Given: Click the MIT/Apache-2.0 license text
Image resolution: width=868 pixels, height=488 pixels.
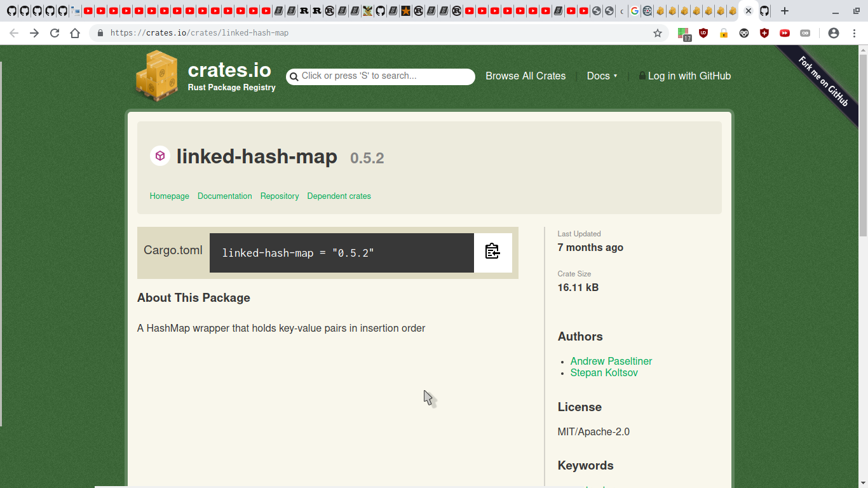Looking at the screenshot, I should pyautogui.click(x=593, y=431).
